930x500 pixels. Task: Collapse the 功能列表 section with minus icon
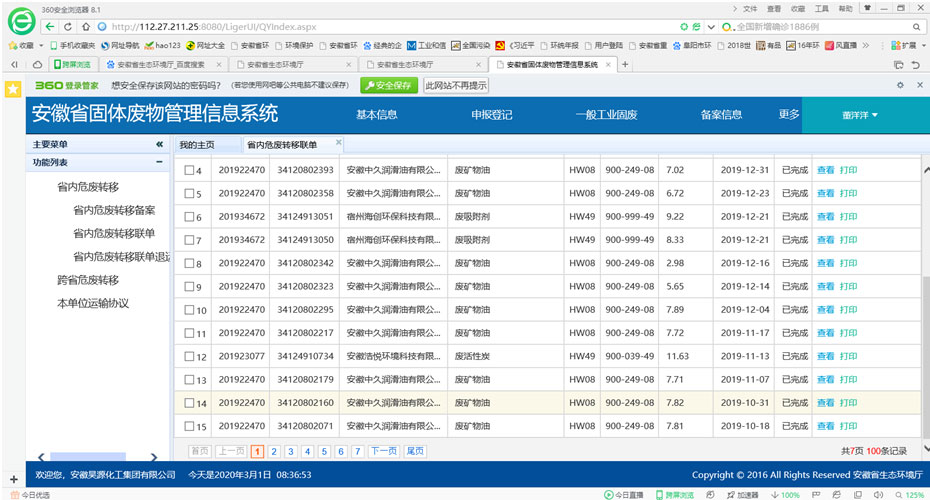[158, 162]
